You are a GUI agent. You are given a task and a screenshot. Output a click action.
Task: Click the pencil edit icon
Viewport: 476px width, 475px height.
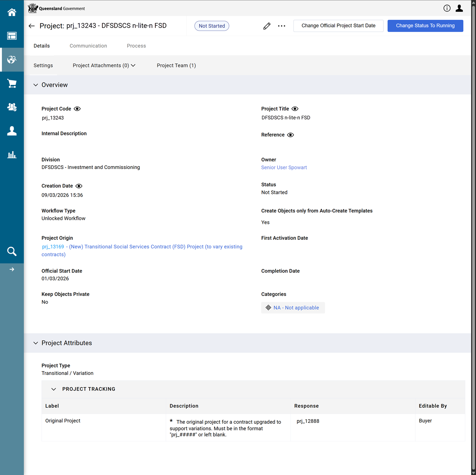pos(267,26)
